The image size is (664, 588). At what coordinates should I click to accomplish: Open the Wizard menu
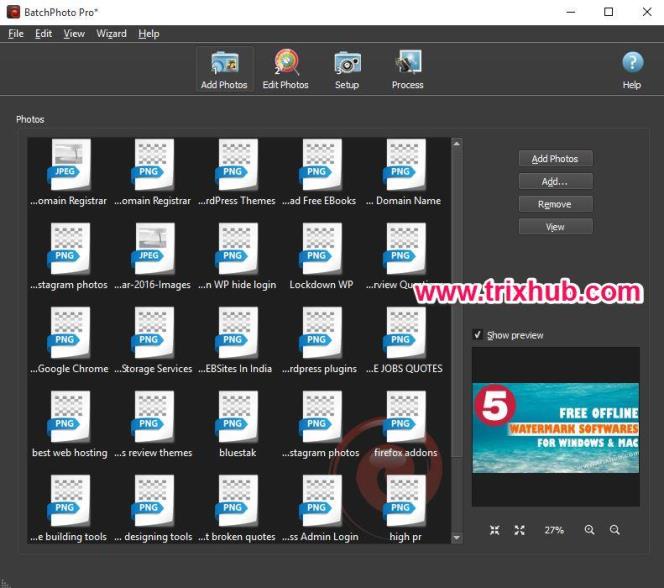pos(111,34)
